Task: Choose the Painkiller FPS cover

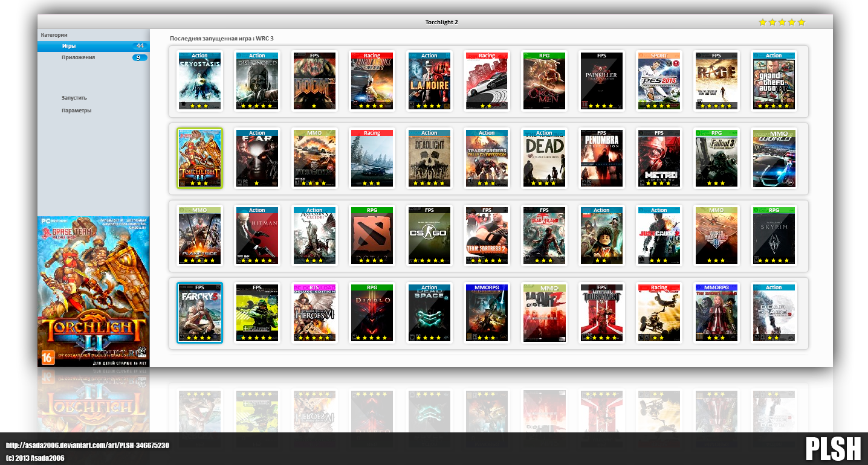Action: pos(601,81)
